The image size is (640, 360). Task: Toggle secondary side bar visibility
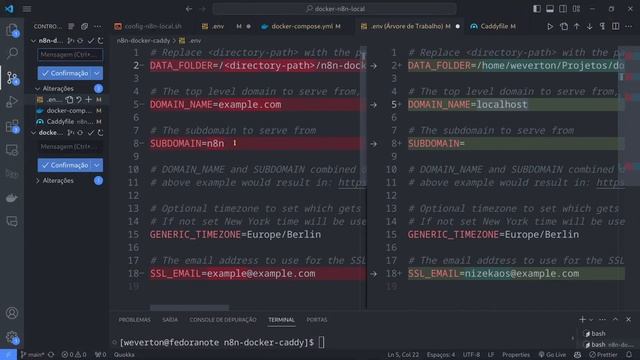click(x=563, y=9)
